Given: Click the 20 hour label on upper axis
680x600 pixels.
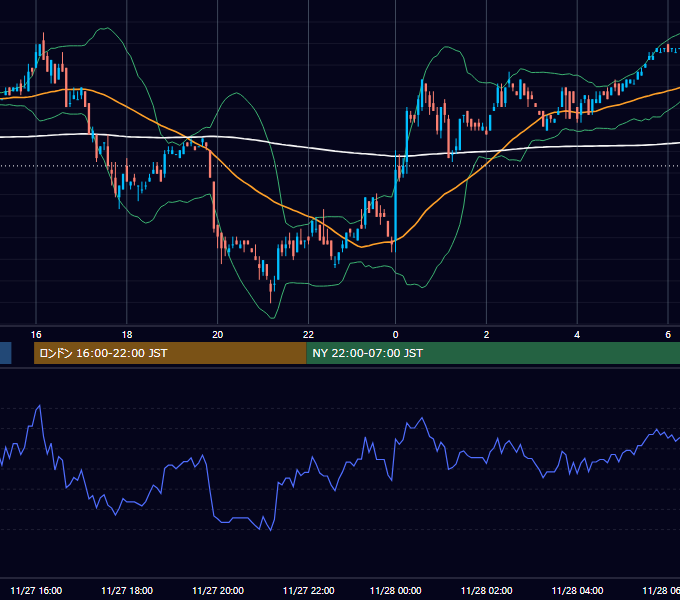Looking at the screenshot, I should pos(218,334).
